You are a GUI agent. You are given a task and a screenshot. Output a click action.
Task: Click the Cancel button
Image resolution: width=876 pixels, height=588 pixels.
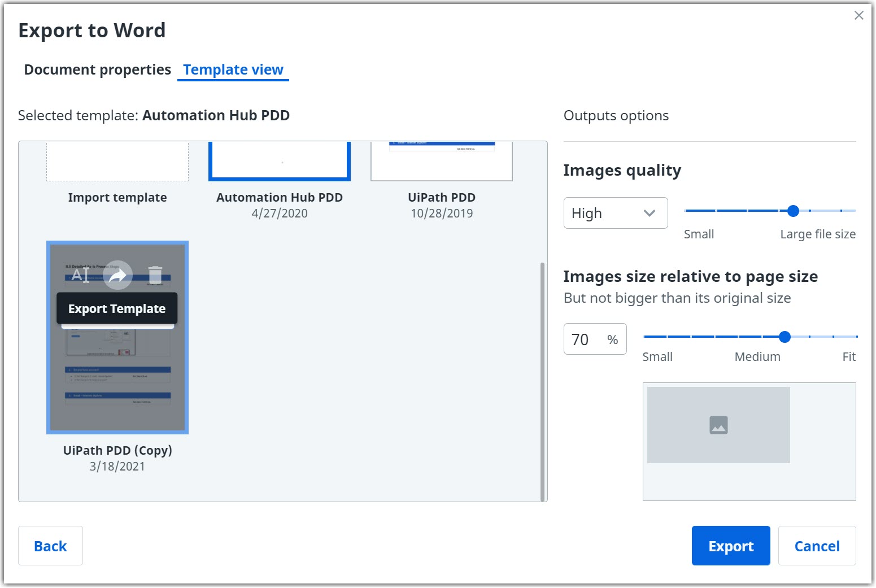tap(817, 546)
